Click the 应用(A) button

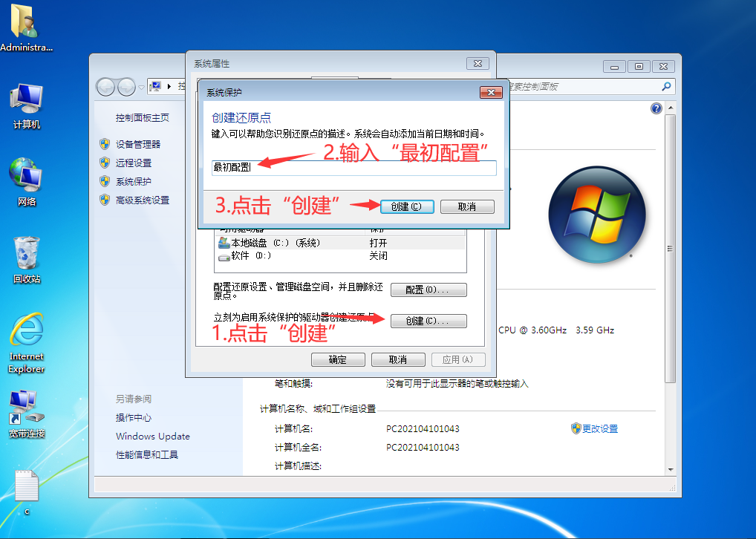pos(458,359)
